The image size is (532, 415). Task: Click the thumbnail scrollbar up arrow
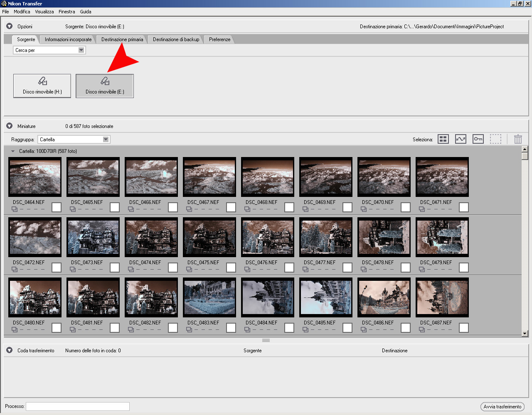pyautogui.click(x=525, y=149)
